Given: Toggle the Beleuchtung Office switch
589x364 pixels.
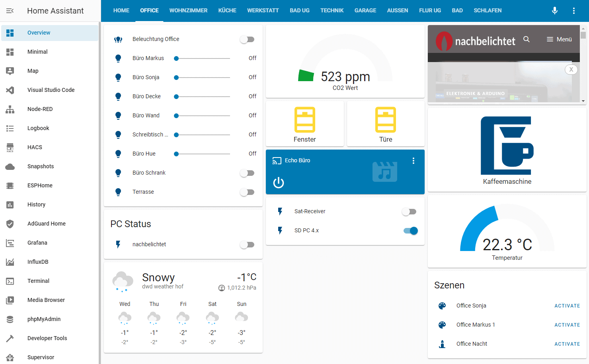Looking at the screenshot, I should pyautogui.click(x=247, y=39).
